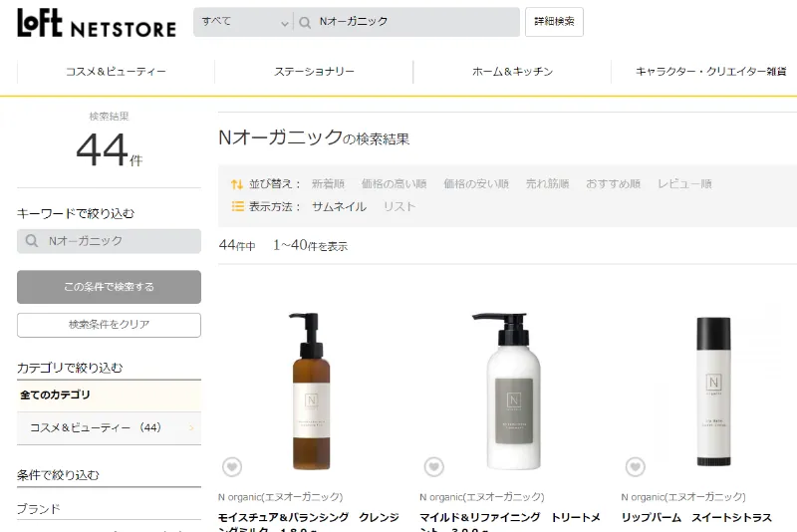Click the magnifier icon in top search bar

pyautogui.click(x=305, y=22)
